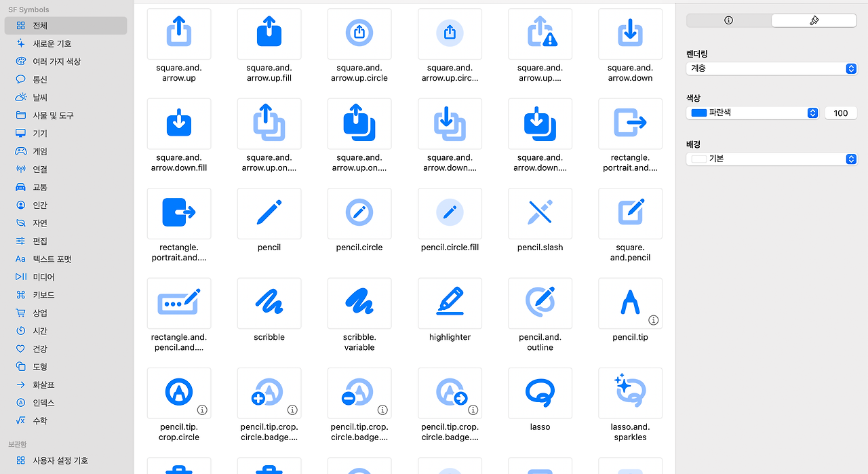The width and height of the screenshot is (868, 474).
Task: Select the lasso.and.sparkles symbol
Action: [x=631, y=393]
